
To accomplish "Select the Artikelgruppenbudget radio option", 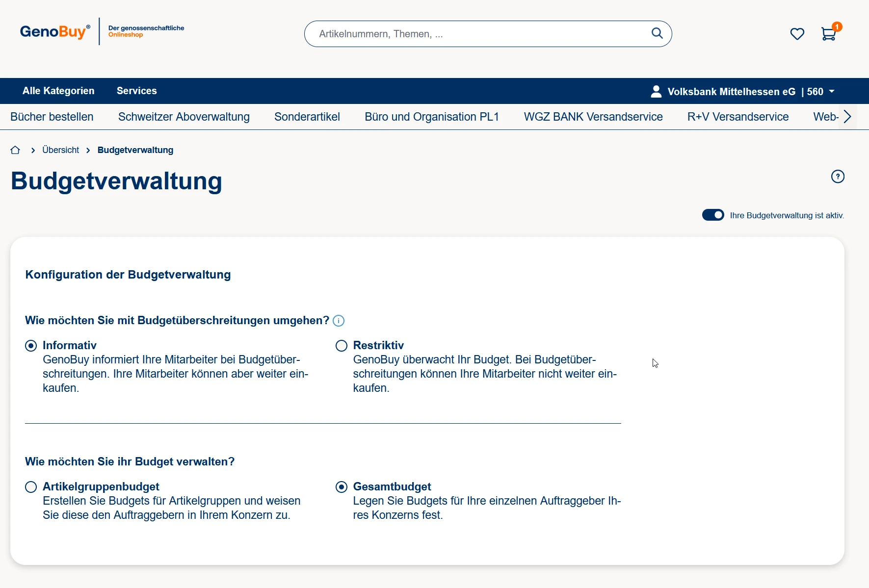I will click(31, 487).
